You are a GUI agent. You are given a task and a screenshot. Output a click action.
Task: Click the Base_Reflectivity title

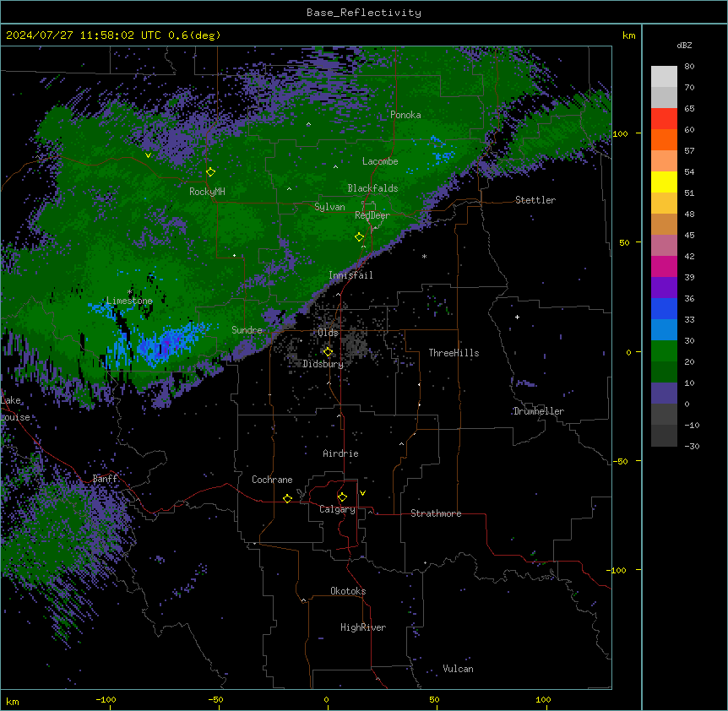[x=364, y=13]
